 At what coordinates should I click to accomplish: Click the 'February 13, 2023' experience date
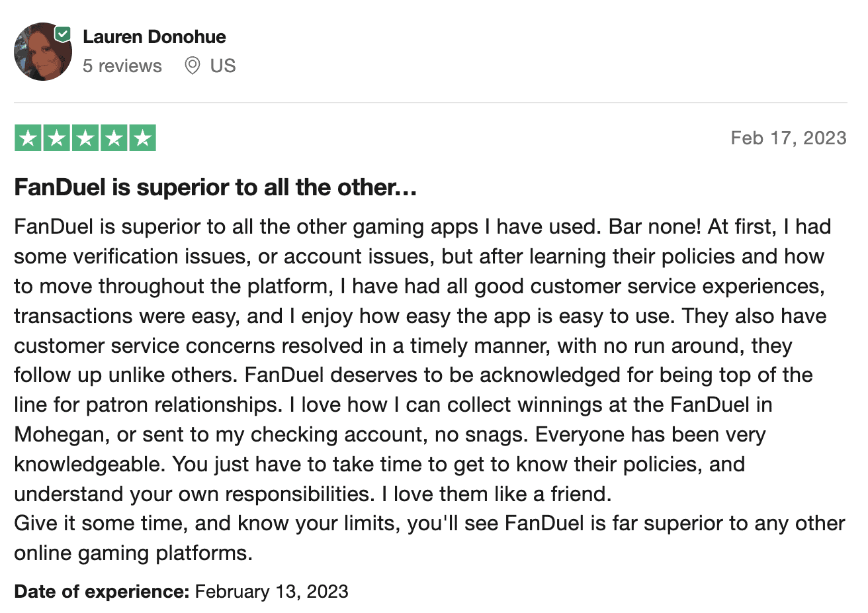click(x=272, y=591)
